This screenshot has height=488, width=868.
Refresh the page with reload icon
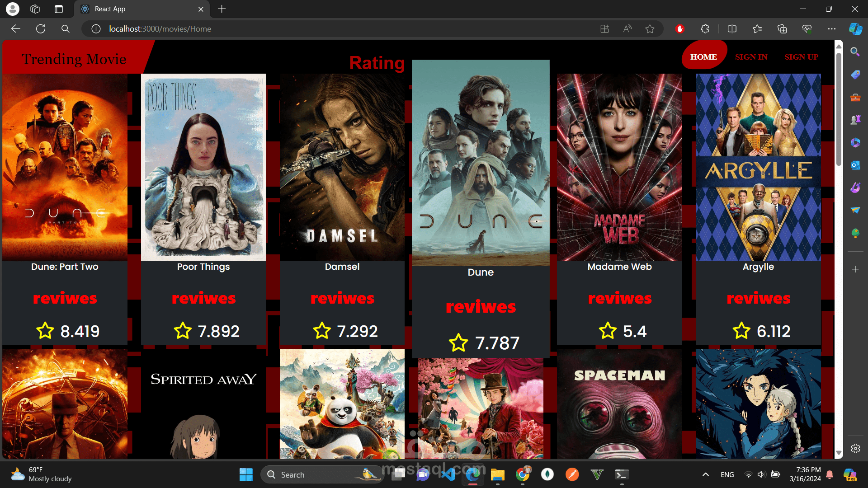41,29
